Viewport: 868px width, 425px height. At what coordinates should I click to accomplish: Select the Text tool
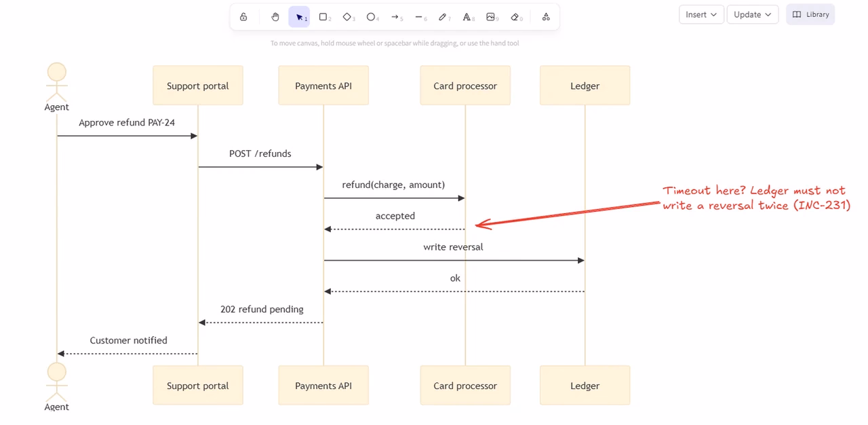click(467, 17)
